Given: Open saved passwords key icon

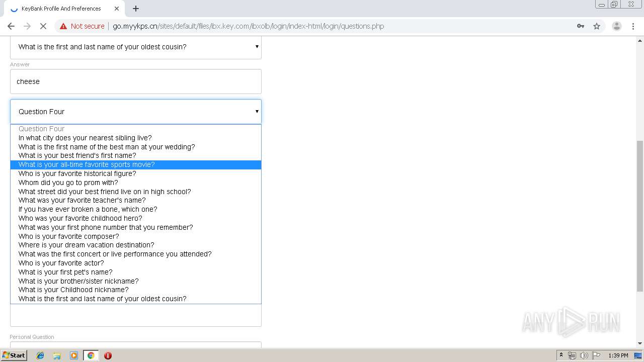Looking at the screenshot, I should coord(581,26).
